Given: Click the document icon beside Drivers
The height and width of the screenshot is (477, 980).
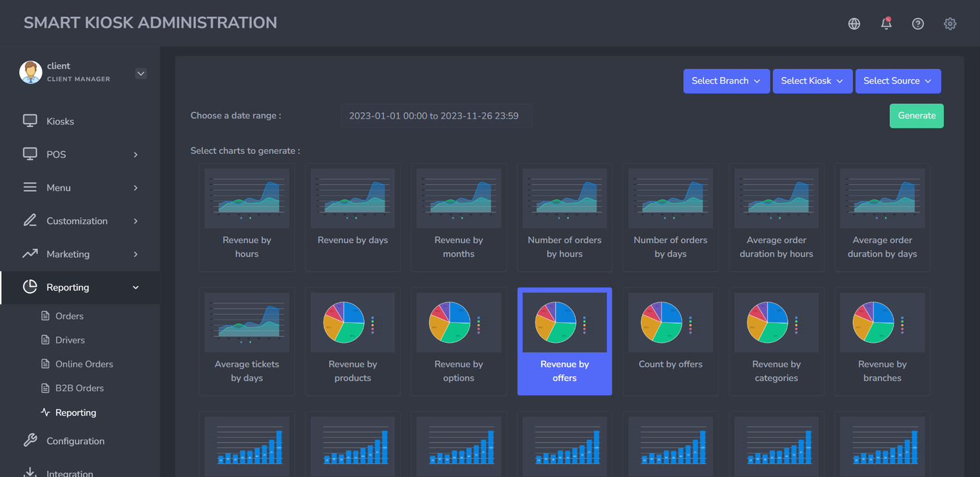Looking at the screenshot, I should (45, 340).
